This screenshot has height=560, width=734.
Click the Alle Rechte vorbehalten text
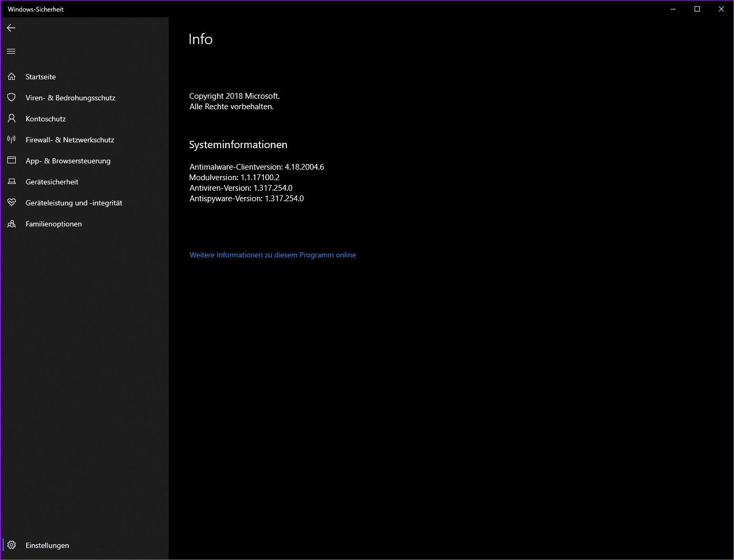pos(231,107)
